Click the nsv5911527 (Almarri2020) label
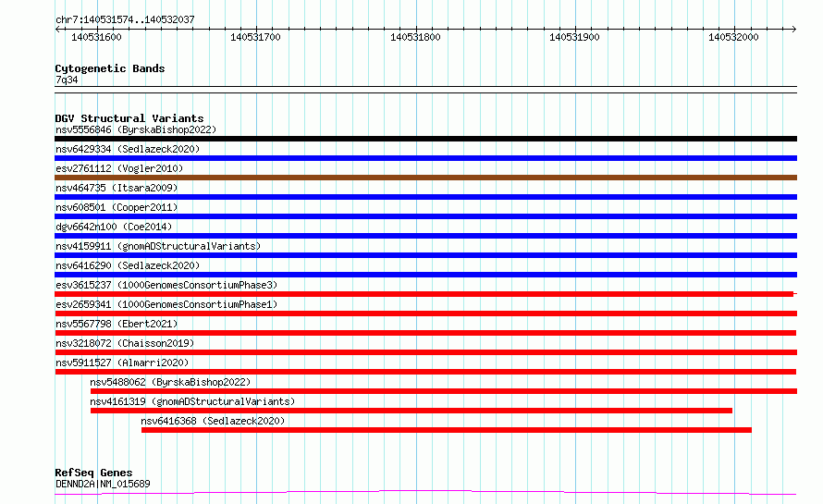Screen dimensions: 823x504 122,363
